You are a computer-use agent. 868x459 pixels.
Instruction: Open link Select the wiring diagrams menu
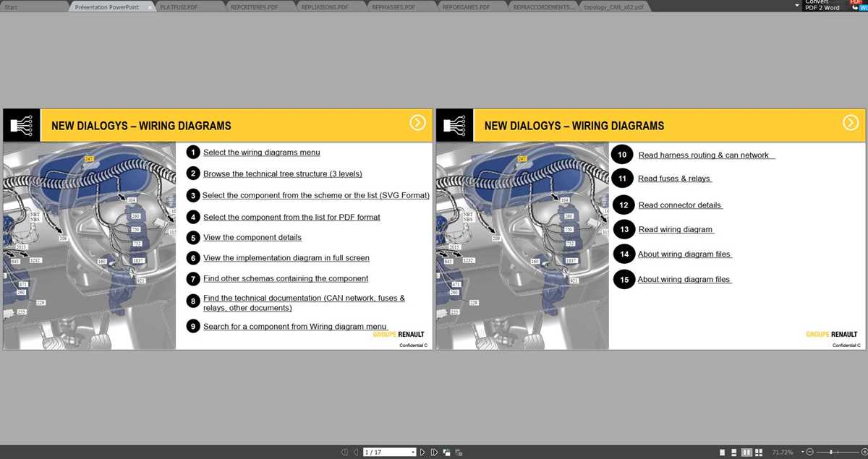point(261,153)
